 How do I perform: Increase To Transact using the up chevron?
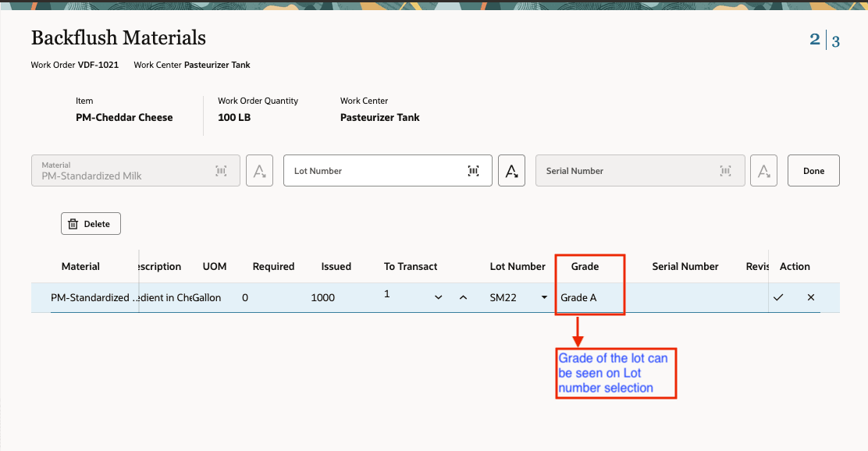coord(462,297)
